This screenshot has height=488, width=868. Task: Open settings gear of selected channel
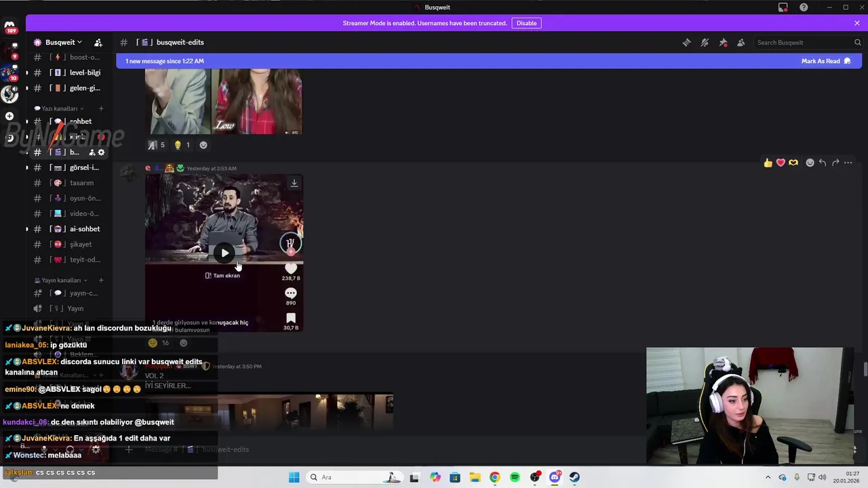tap(101, 152)
